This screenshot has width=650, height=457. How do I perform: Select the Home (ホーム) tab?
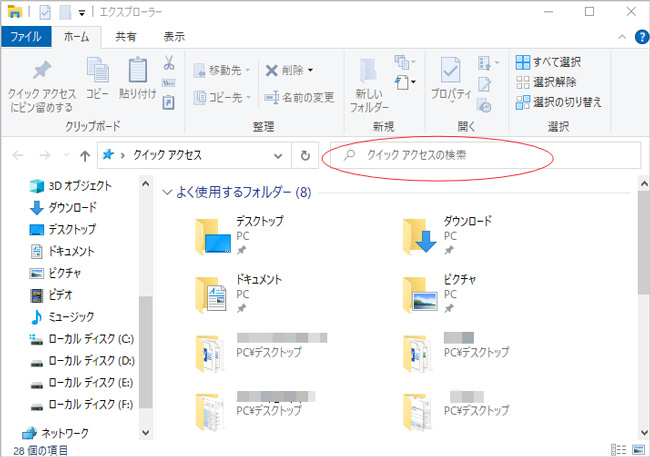tap(76, 37)
